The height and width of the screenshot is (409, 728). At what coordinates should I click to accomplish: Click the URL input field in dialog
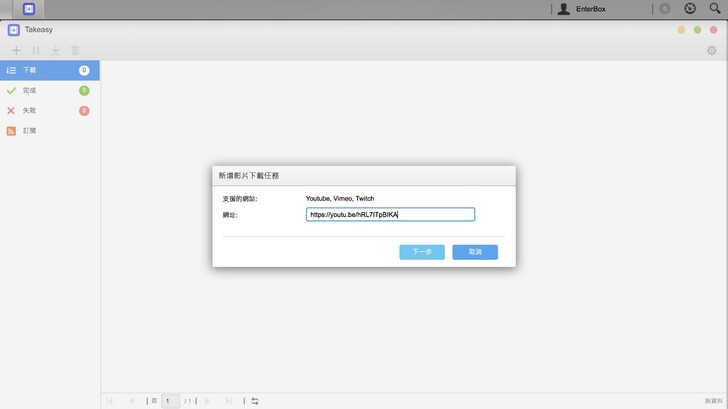point(390,214)
